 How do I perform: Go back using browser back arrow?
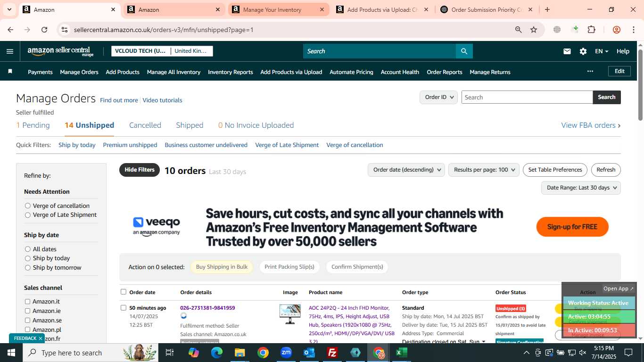10,30
